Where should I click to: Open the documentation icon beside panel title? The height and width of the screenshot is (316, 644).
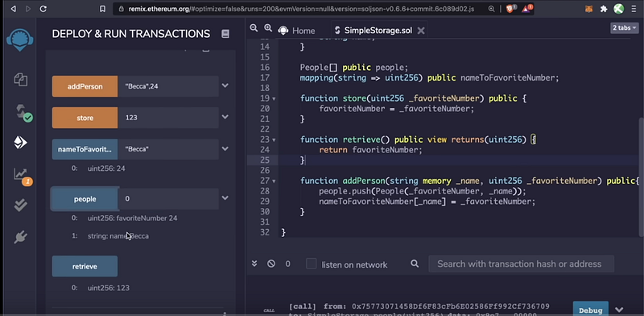225,34
